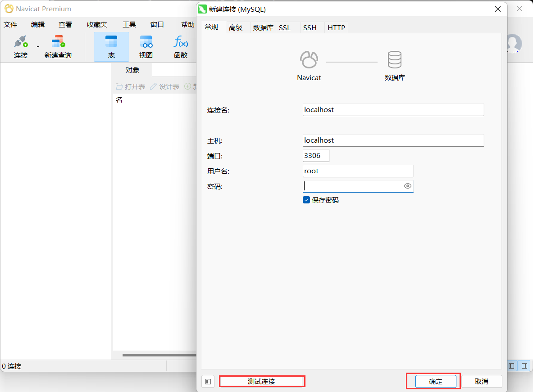Click the horizontal scrollbar in the object list

[x=159, y=355]
